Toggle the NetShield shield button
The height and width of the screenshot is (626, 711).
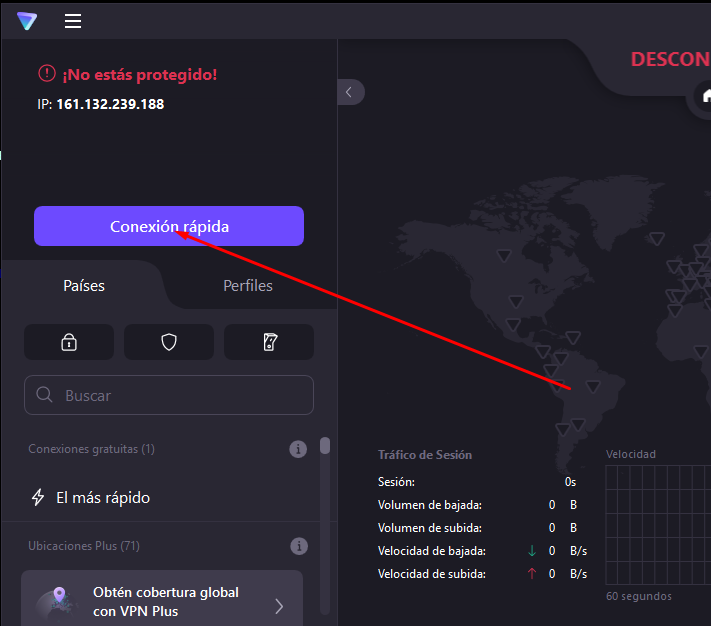tap(169, 342)
